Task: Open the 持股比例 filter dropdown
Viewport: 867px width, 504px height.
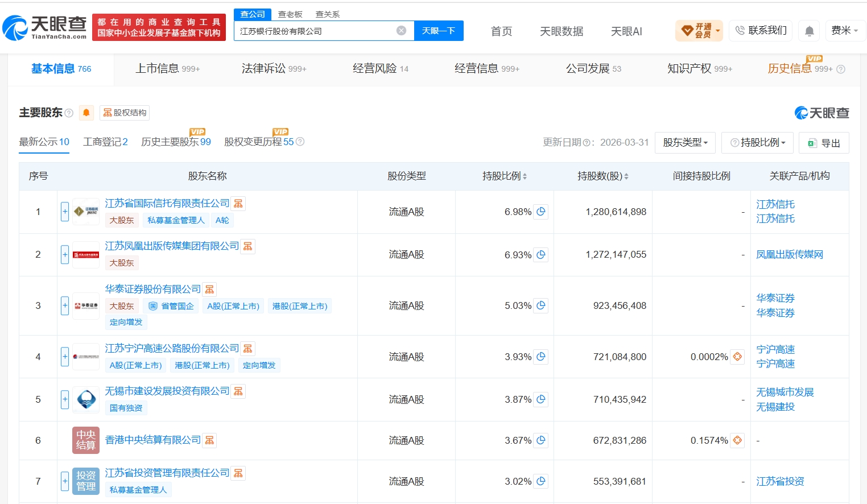Action: (757, 143)
